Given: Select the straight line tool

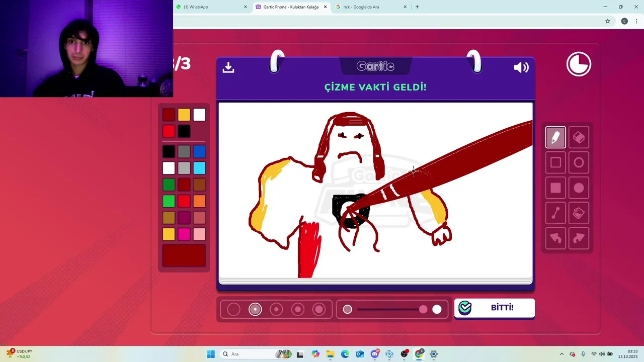Looking at the screenshot, I should click(555, 213).
